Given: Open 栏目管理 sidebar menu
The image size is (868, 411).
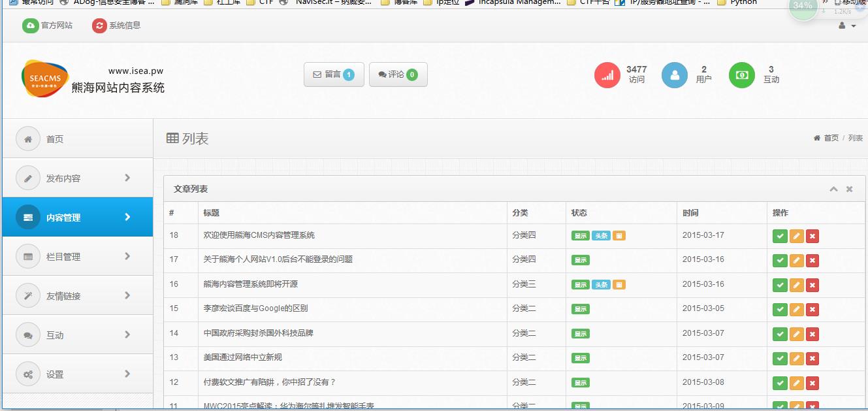Looking at the screenshot, I should (78, 256).
